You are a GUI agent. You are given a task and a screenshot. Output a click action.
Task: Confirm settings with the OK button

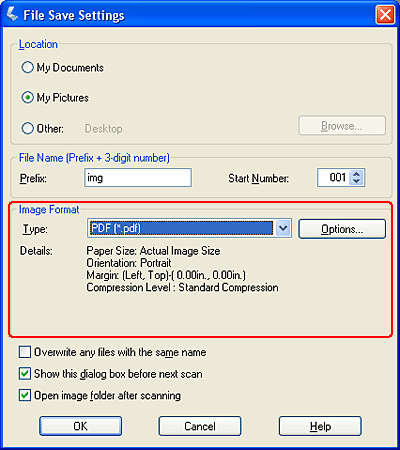click(x=81, y=426)
